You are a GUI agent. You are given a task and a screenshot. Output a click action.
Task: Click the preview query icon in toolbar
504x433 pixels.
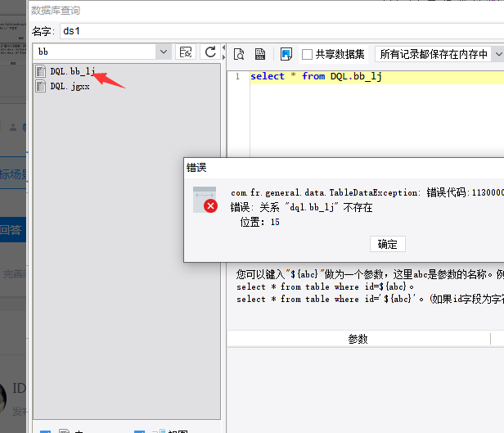click(239, 54)
